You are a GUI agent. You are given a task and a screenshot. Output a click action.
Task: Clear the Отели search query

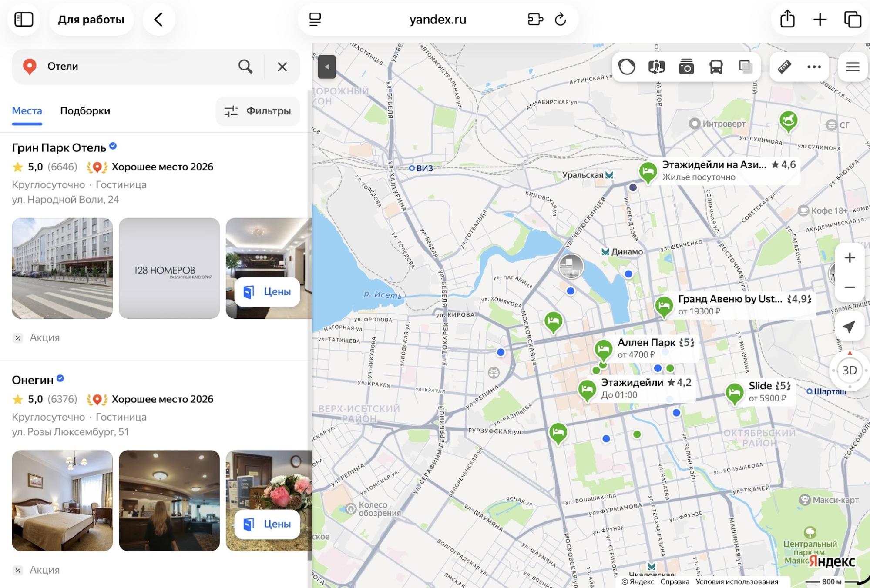[x=282, y=67]
